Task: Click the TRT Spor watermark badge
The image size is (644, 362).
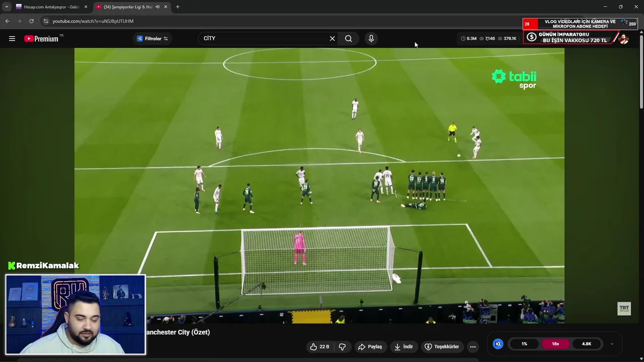Action: tap(624, 308)
